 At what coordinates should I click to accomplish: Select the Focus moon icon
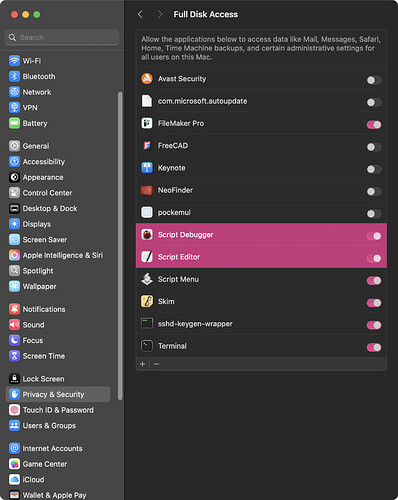coord(14,340)
